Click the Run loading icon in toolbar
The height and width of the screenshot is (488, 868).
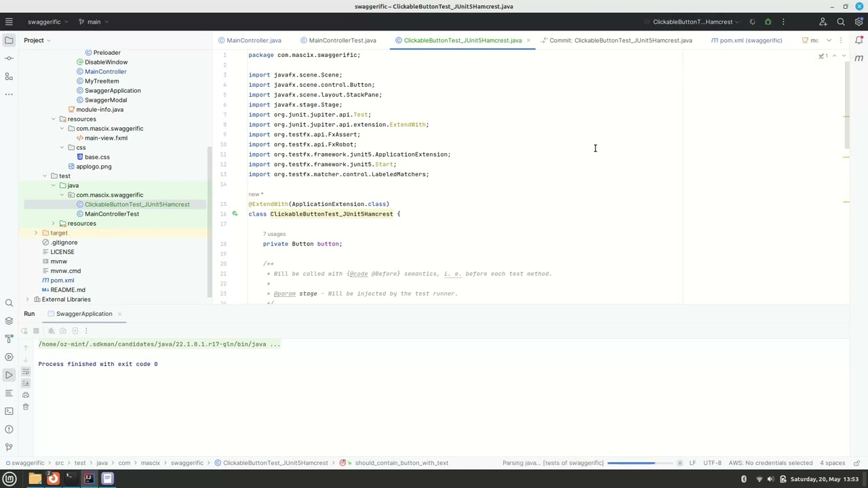pos(752,22)
